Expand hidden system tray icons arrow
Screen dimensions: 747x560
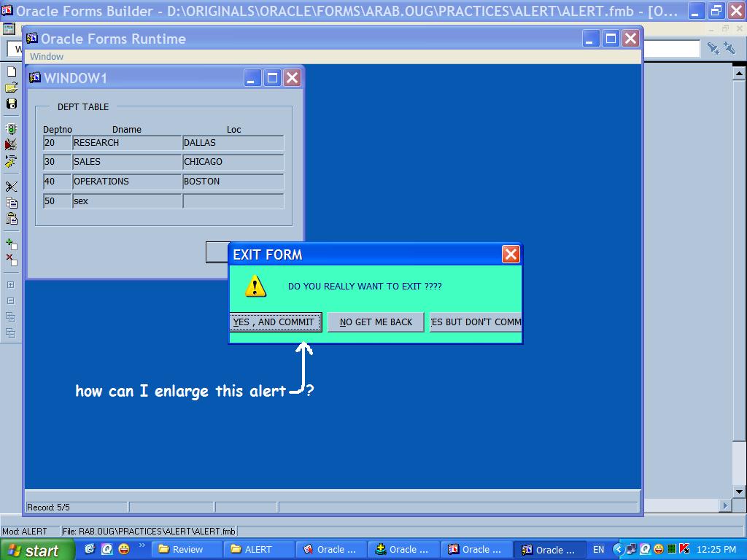click(x=618, y=550)
